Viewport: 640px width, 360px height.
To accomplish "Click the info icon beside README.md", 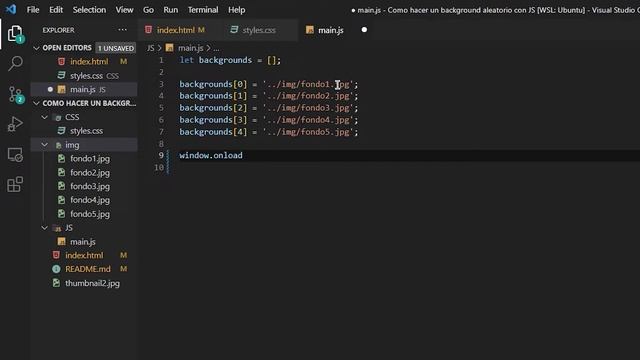I will [56, 269].
